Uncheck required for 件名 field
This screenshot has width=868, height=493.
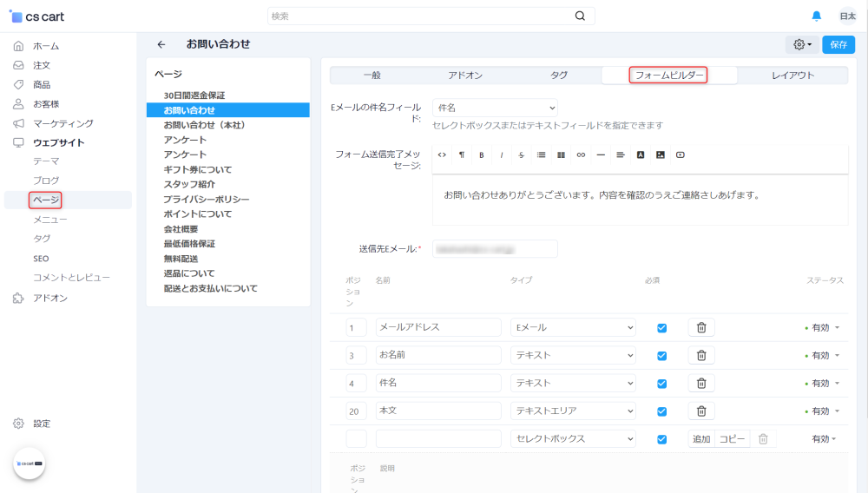pyautogui.click(x=661, y=384)
